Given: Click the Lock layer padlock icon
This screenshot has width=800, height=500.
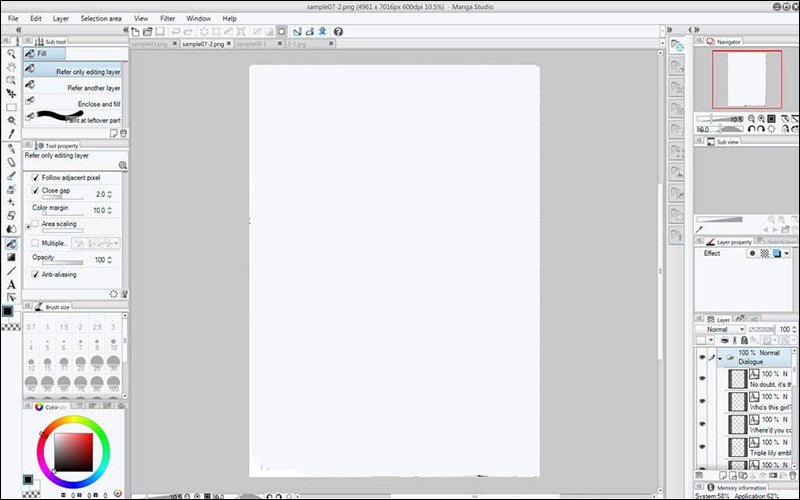Looking at the screenshot, I should click(744, 340).
